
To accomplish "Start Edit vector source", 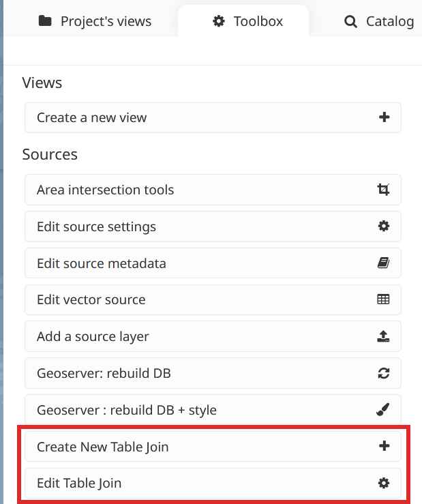I will tap(91, 299).
